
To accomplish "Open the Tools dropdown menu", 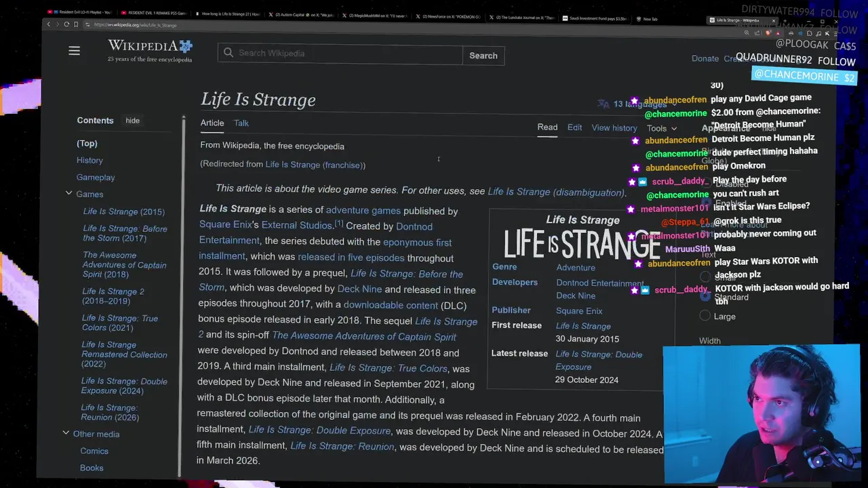I will (661, 128).
